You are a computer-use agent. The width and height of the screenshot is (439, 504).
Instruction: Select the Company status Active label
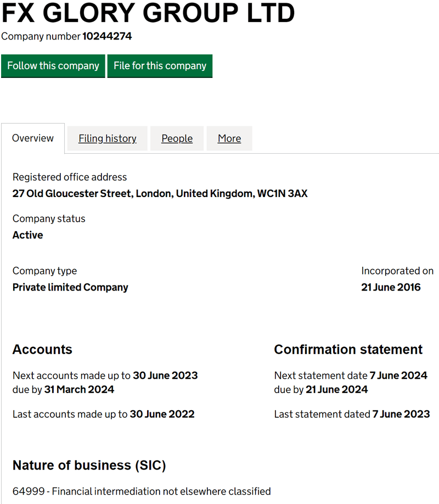point(27,234)
